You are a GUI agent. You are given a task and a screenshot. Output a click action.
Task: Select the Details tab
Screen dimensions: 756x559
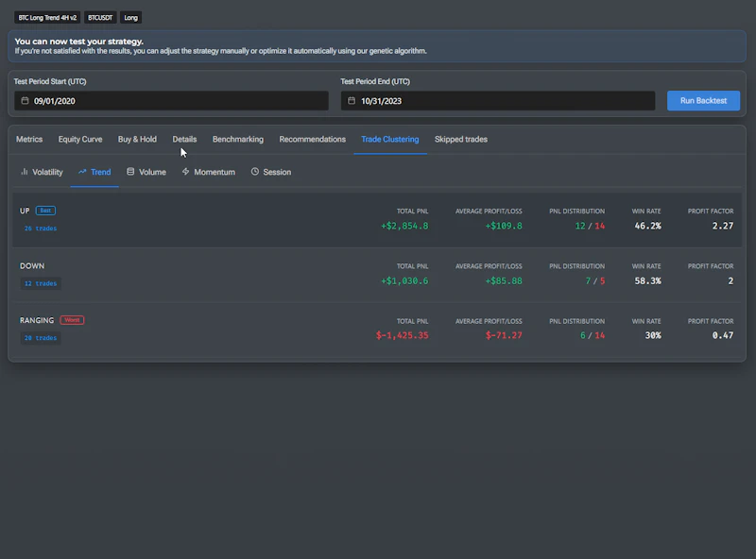tap(184, 139)
